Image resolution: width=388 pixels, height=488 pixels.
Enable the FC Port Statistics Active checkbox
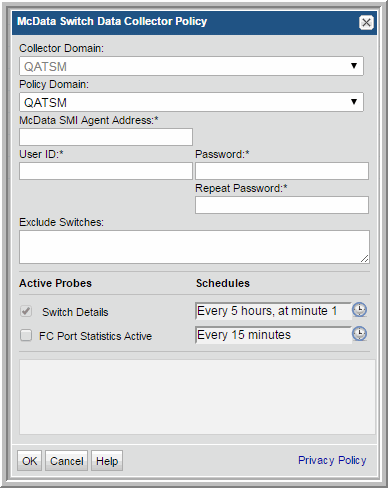[26, 335]
